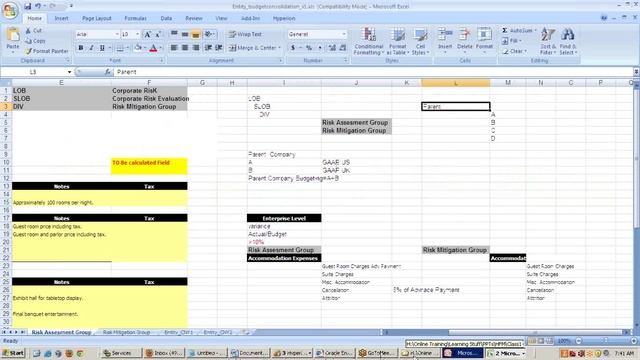Undo the last action

38,6
